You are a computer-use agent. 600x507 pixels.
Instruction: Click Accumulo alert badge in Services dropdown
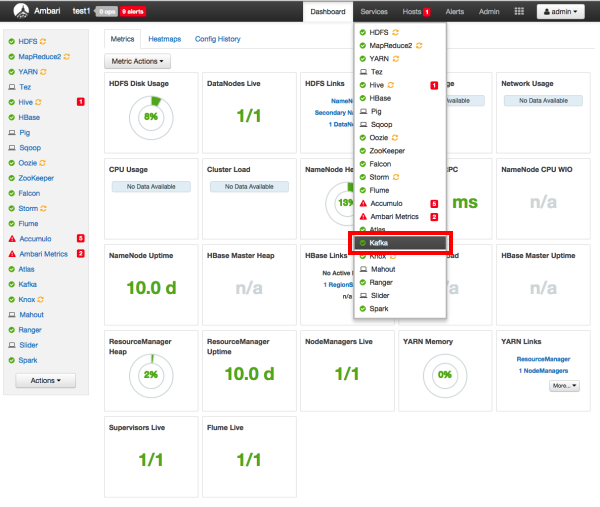coord(434,204)
